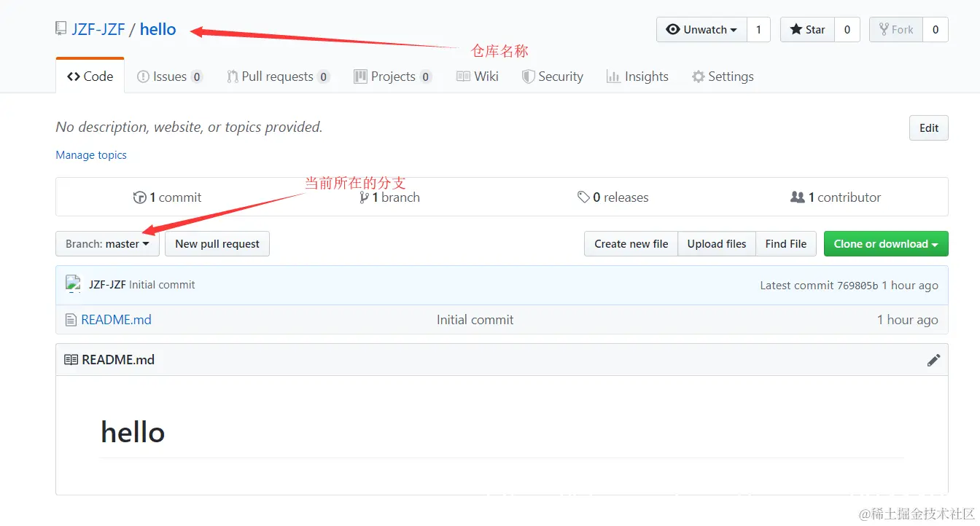Open the README.md file link
Screen dimensions: 980x526
(117, 320)
